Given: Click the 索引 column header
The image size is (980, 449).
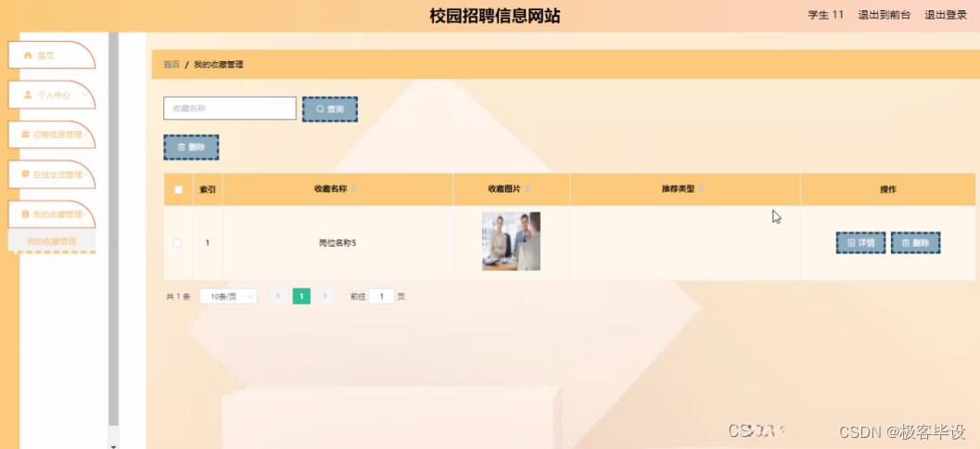Looking at the screenshot, I should click(208, 189).
